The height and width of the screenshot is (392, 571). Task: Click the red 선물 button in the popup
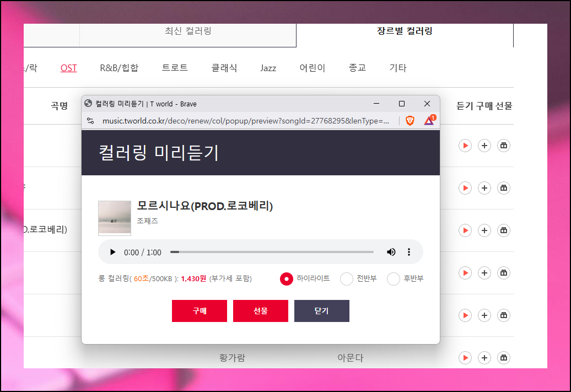261,311
